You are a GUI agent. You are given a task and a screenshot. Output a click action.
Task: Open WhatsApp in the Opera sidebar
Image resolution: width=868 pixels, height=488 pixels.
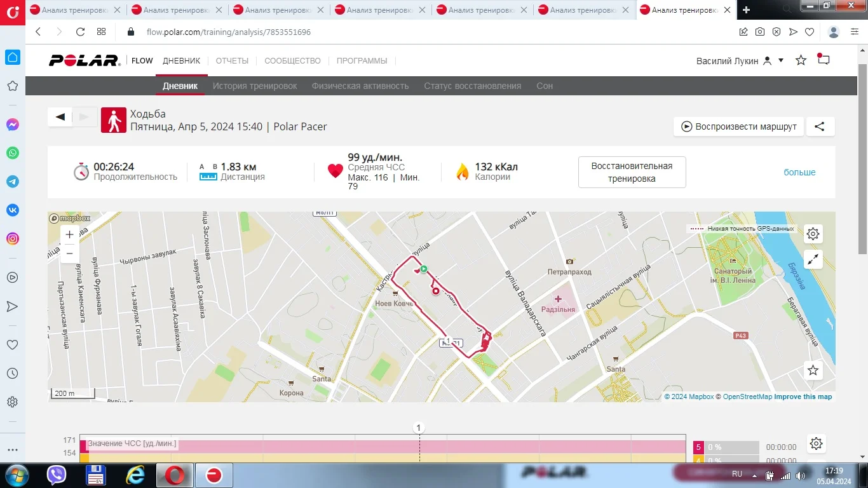(x=12, y=153)
